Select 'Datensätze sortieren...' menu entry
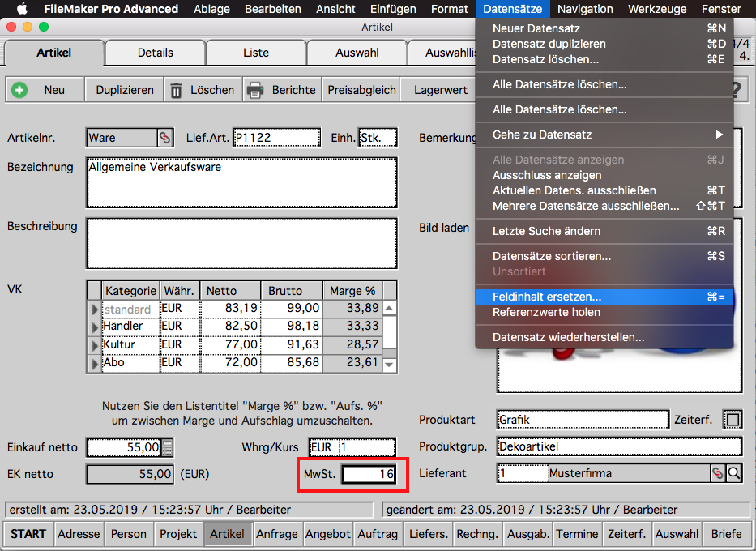This screenshot has height=551, width=756. click(x=604, y=256)
